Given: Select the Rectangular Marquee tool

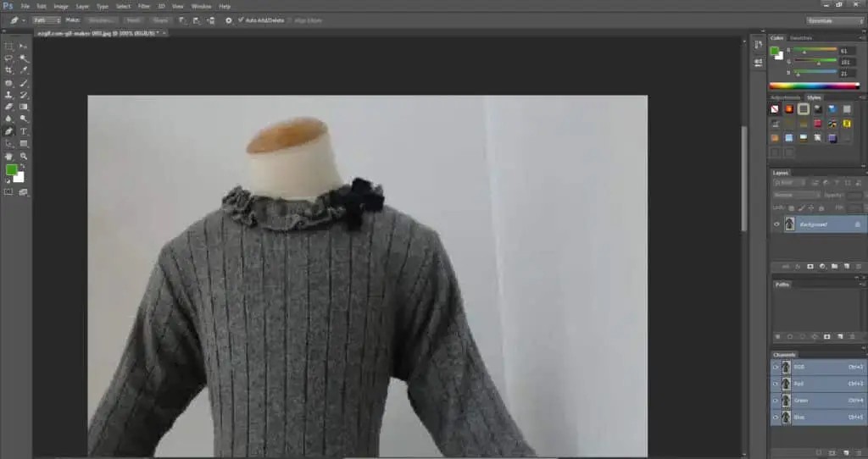Looking at the screenshot, I should [8, 46].
